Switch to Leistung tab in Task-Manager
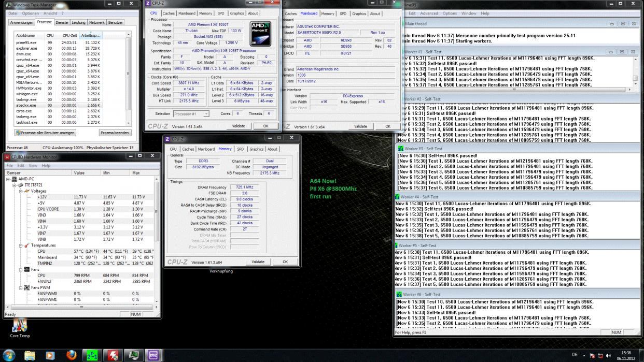 coord(78,23)
